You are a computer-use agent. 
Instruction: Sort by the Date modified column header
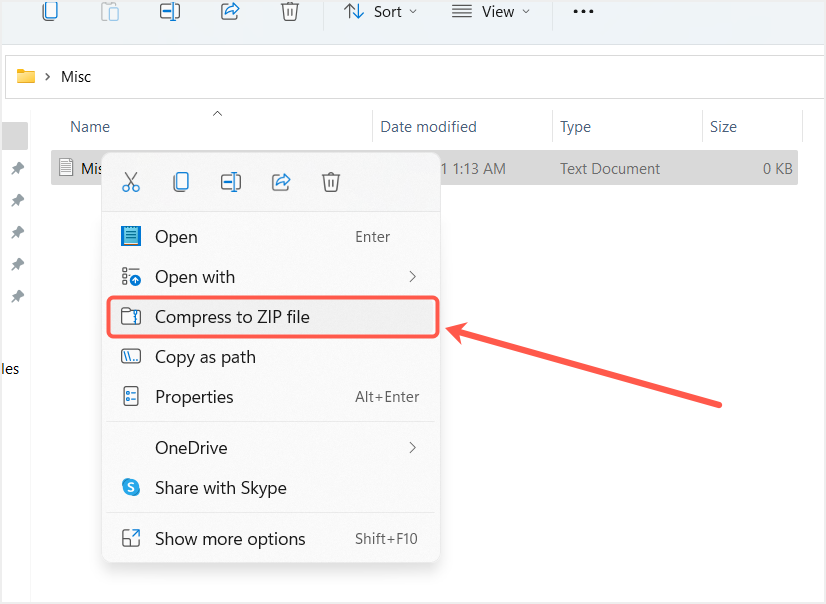pyautogui.click(x=428, y=127)
